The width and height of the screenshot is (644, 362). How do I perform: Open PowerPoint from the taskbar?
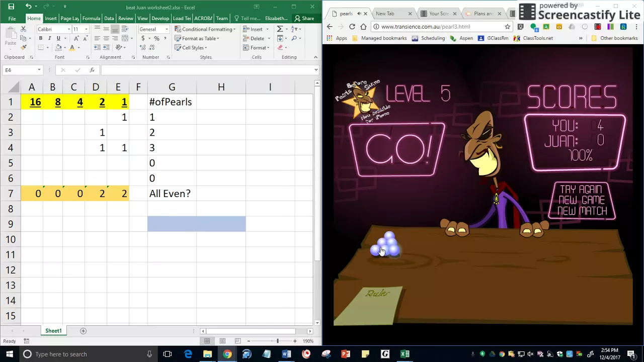click(x=346, y=354)
